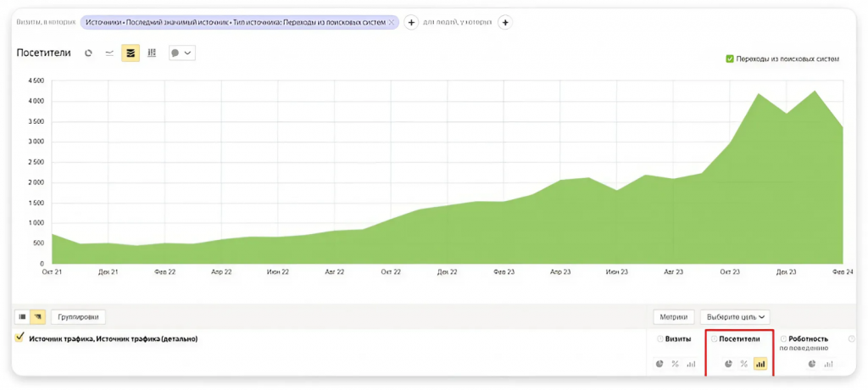Select the stacked area chart icon

tap(131, 53)
